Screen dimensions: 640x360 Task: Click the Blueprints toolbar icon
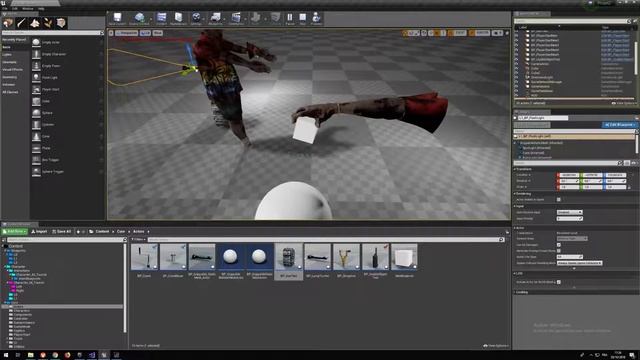(215, 18)
